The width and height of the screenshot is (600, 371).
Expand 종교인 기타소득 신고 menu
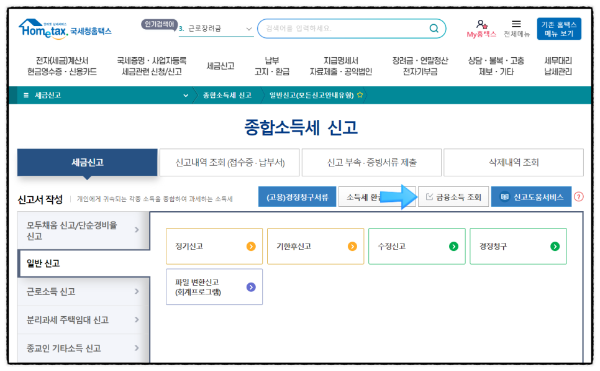[x=83, y=348]
